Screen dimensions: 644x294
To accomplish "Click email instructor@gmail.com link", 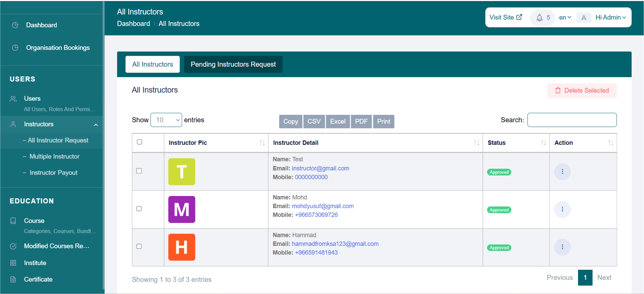I will point(320,168).
